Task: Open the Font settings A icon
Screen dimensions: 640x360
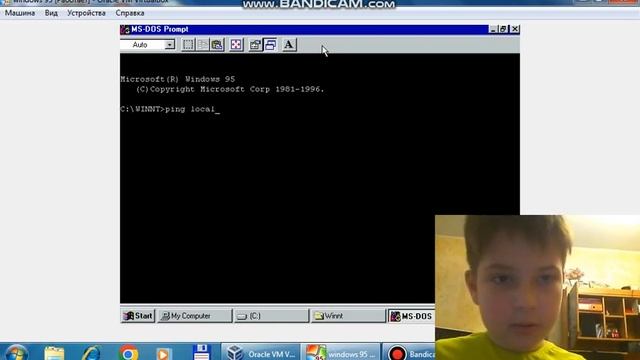Action: 289,44
